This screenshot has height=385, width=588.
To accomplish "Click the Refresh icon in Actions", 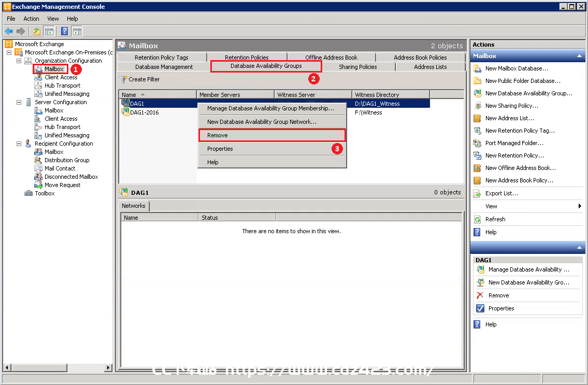I will click(477, 219).
